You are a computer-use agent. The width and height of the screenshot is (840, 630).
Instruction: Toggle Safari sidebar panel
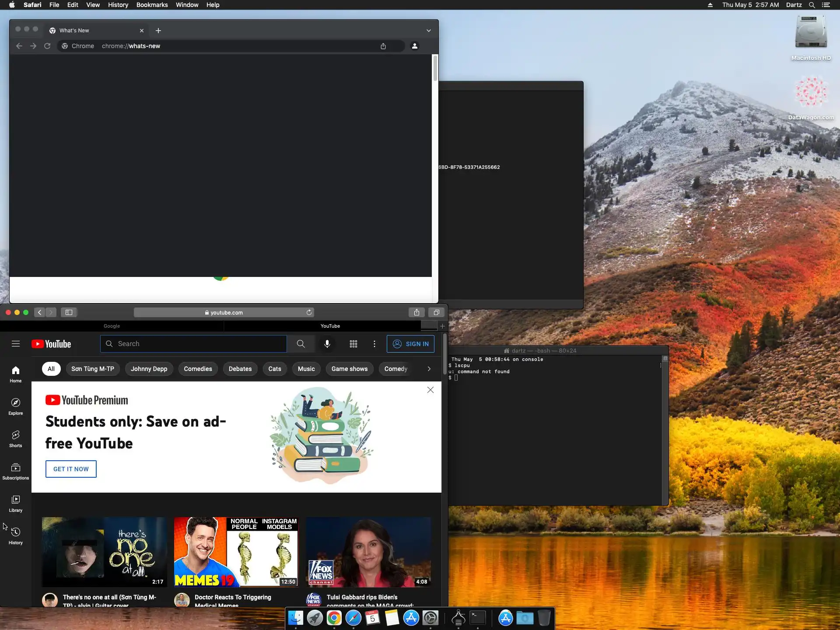click(x=69, y=312)
